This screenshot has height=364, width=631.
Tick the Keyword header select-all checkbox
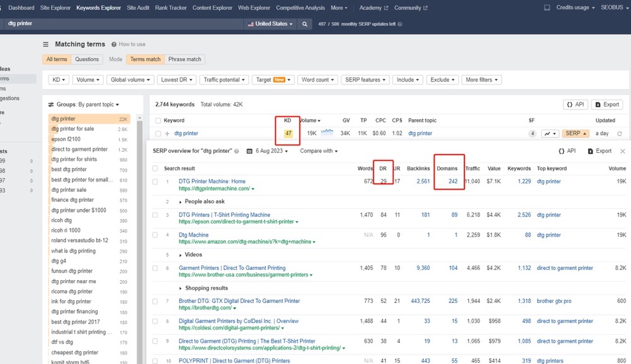[158, 120]
